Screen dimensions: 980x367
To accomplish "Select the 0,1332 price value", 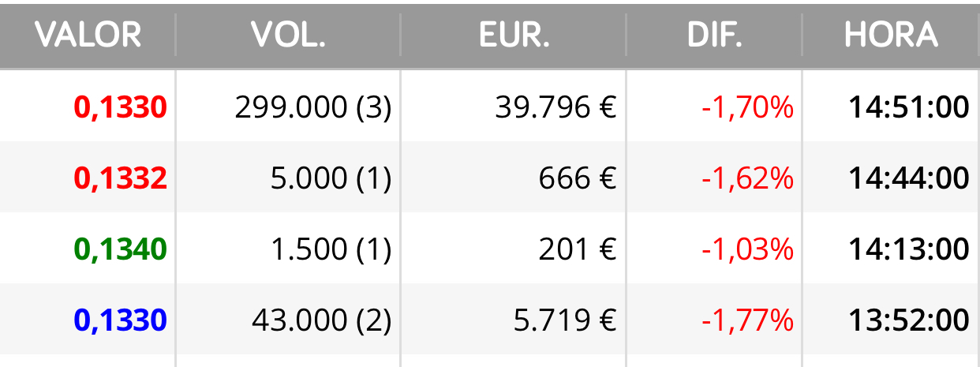I will [120, 178].
